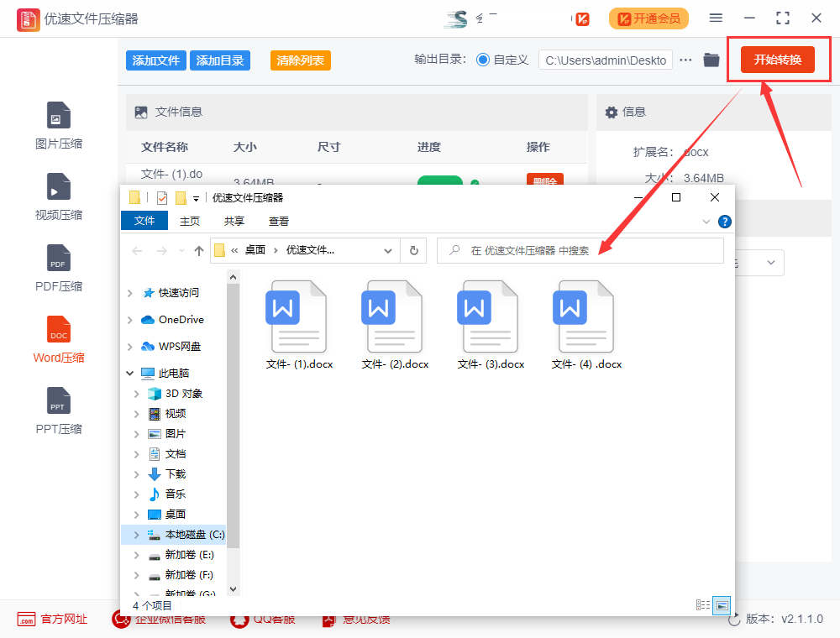Screen dimensions: 840x638
Task: Click the Explorer forward arrow
Action: 162,250
